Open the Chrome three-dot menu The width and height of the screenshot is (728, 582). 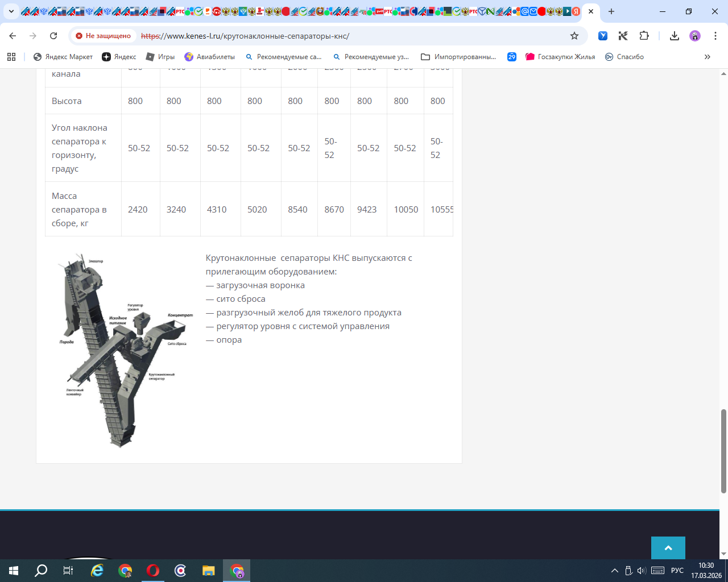715,36
